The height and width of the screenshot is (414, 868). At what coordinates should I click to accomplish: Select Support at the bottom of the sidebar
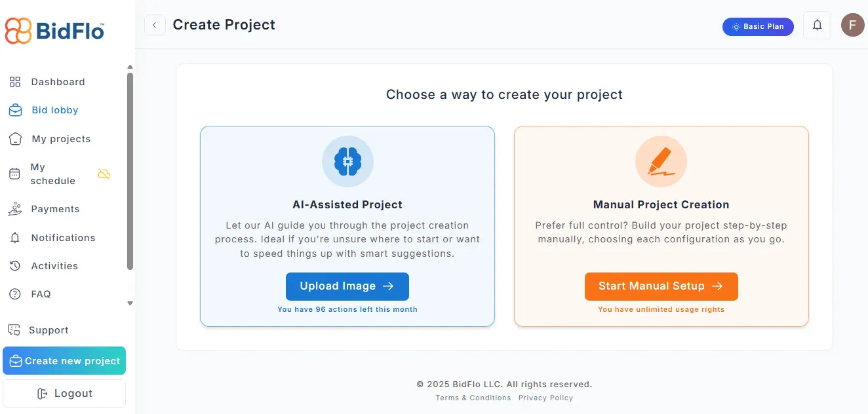click(49, 329)
